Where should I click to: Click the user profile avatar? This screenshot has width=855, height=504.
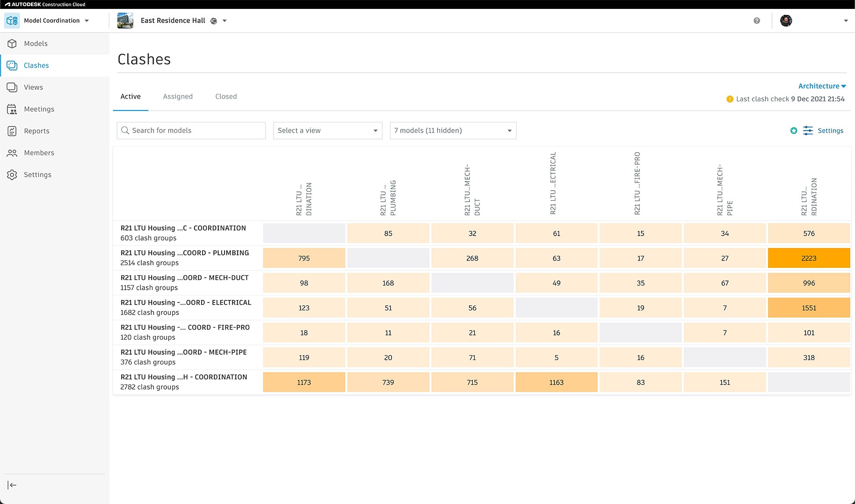pyautogui.click(x=786, y=21)
